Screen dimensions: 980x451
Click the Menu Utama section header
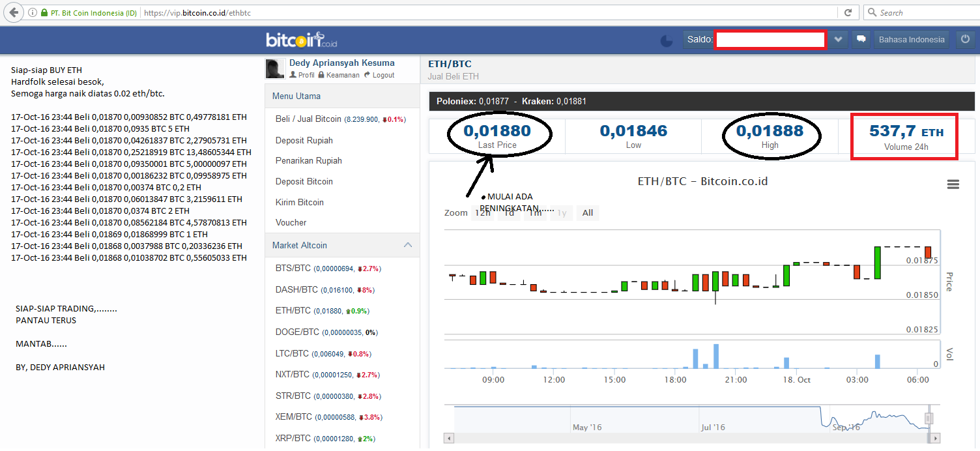(x=342, y=96)
